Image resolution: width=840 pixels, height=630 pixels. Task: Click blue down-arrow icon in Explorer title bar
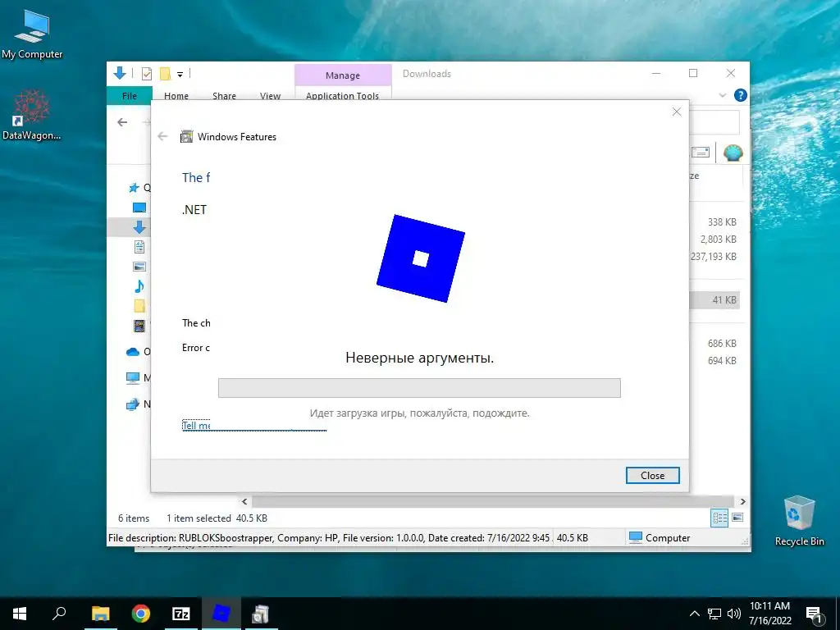click(x=120, y=73)
